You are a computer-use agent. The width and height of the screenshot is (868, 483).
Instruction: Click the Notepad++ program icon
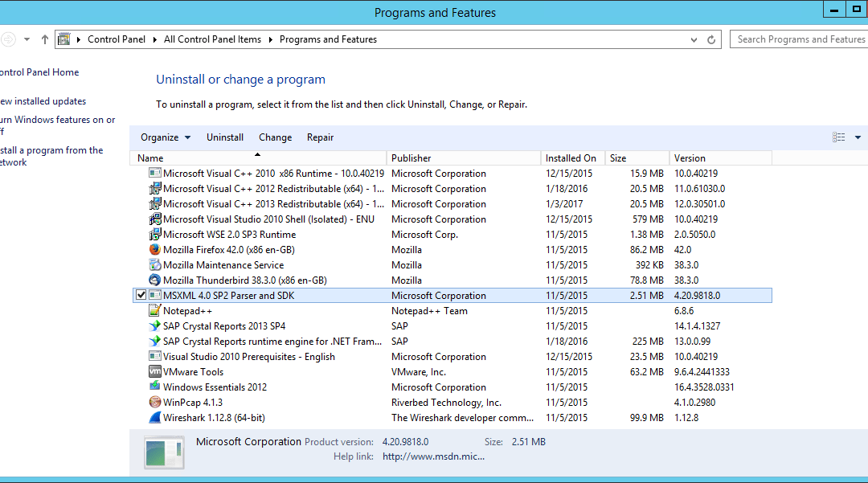[x=155, y=311]
